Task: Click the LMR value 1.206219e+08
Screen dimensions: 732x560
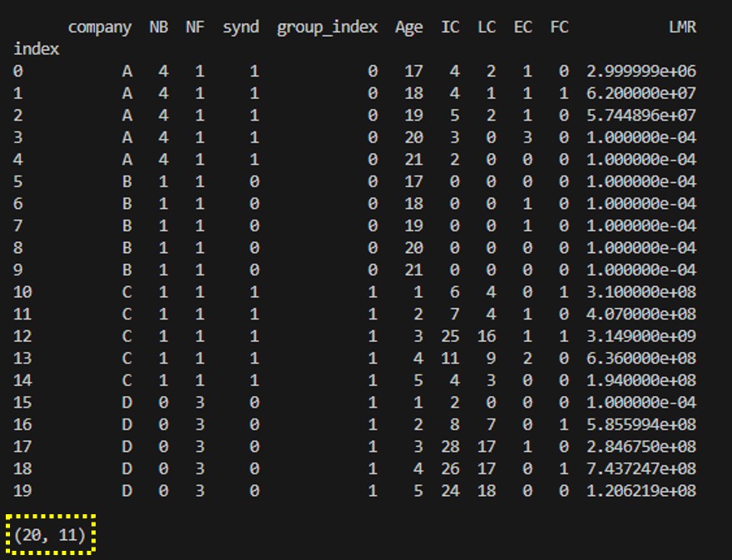Action: pyautogui.click(x=641, y=491)
